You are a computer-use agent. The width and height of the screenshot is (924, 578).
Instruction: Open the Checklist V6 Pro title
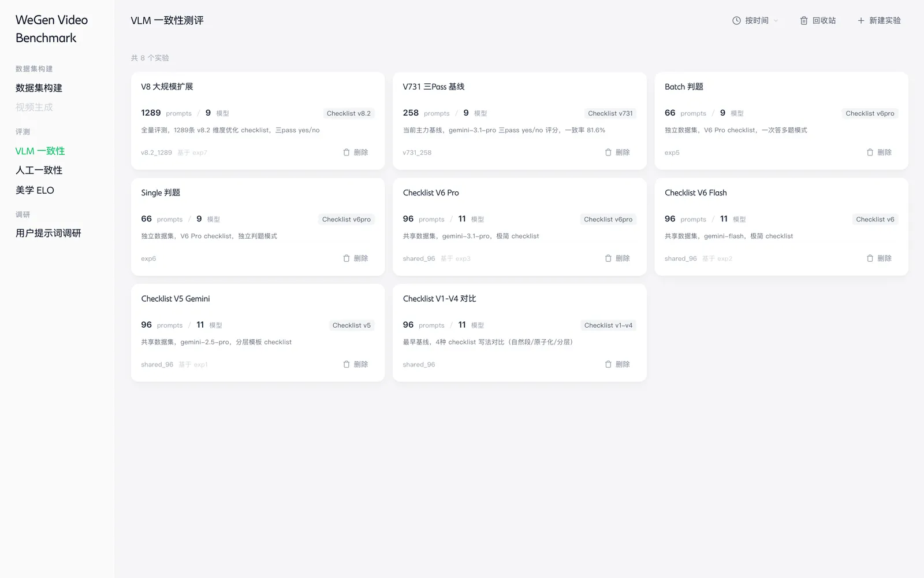(x=431, y=192)
